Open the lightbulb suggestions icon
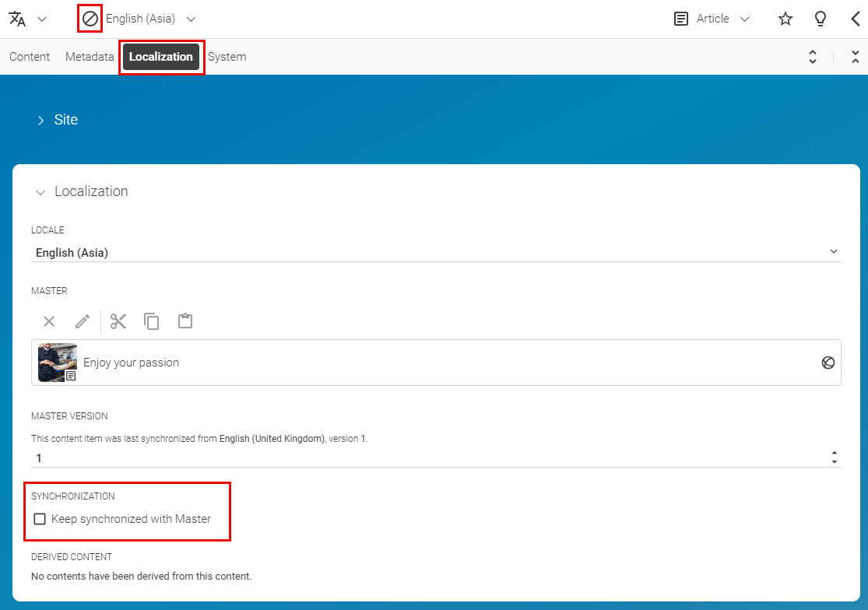Image resolution: width=868 pixels, height=610 pixels. [x=820, y=18]
